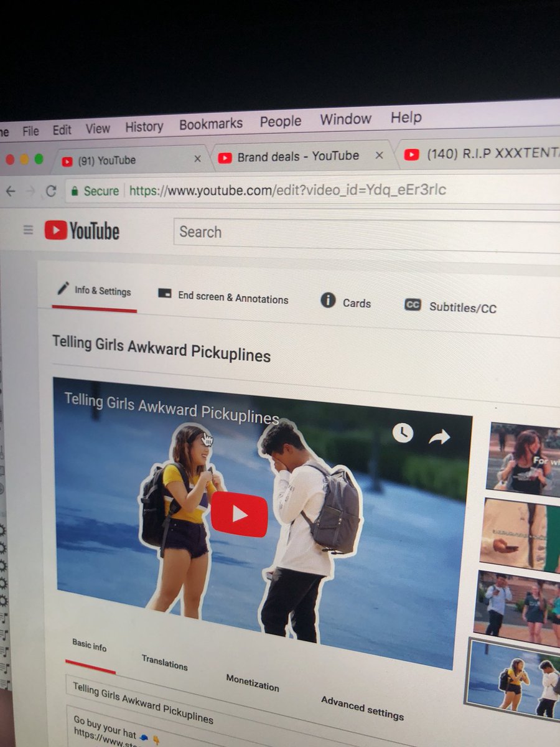
Task: Select the Info & Settings tab
Action: (94, 290)
